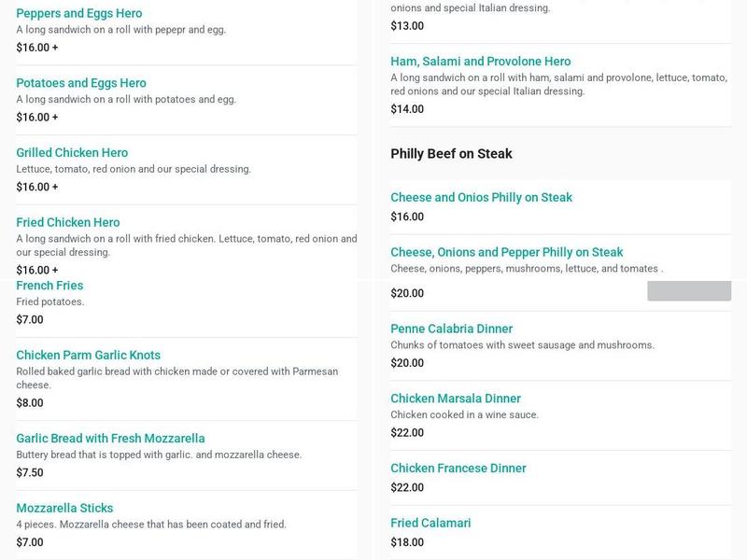Select Cheese and Onios Philly on Steak
Image resolution: width=747 pixels, height=560 pixels.
pos(481,198)
